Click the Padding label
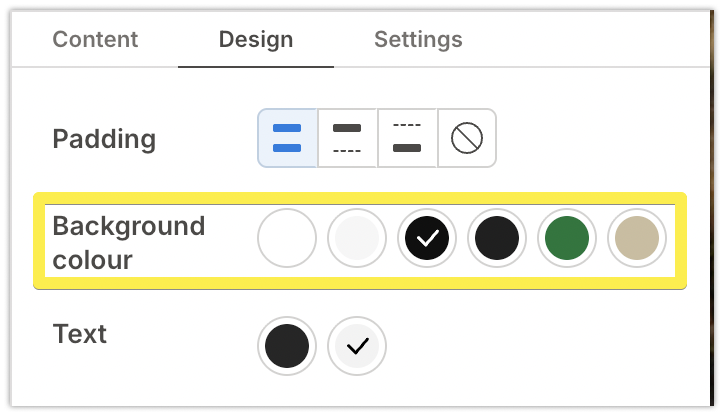Viewport: 724px width, 416px height. tap(104, 138)
